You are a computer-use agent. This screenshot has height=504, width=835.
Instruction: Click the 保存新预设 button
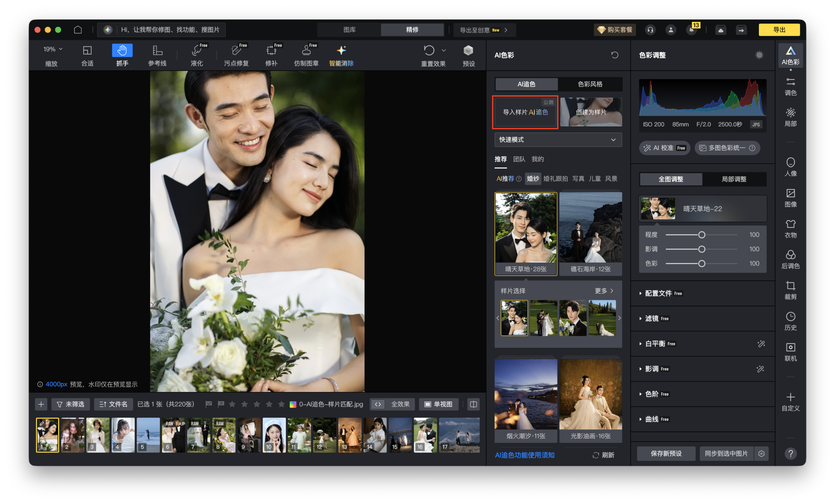(x=666, y=453)
